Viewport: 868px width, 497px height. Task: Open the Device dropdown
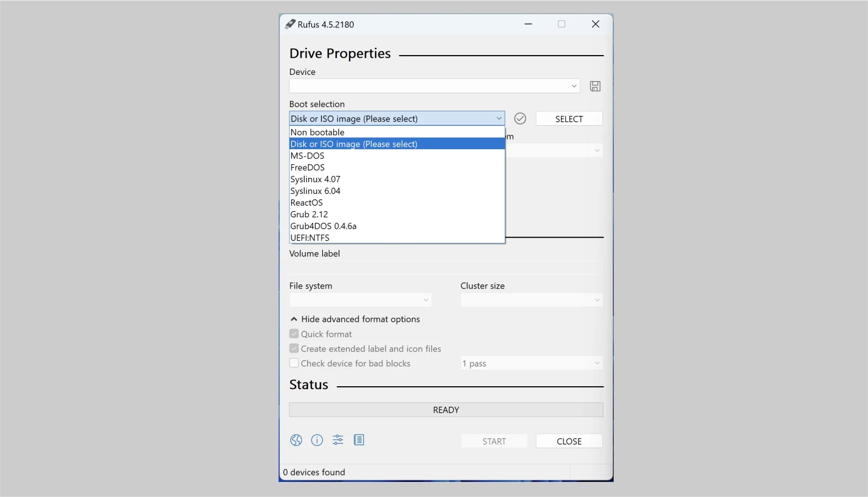pyautogui.click(x=435, y=86)
